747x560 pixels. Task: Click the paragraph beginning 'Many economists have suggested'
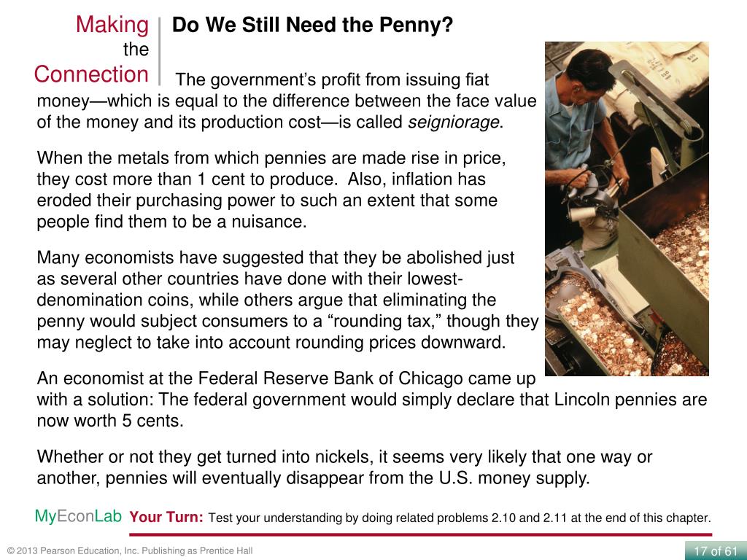[287, 300]
